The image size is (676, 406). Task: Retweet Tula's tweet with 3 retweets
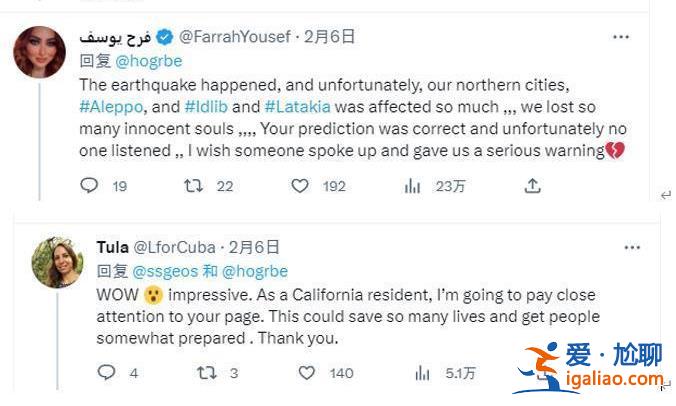pos(206,373)
